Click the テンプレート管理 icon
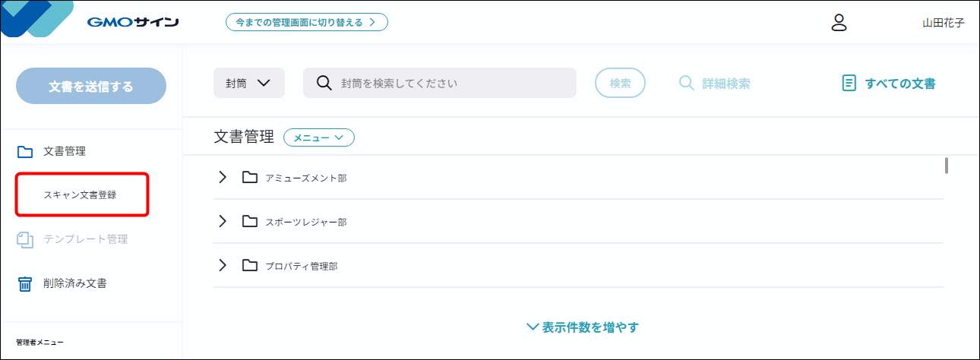The width and height of the screenshot is (980, 360). (x=25, y=240)
